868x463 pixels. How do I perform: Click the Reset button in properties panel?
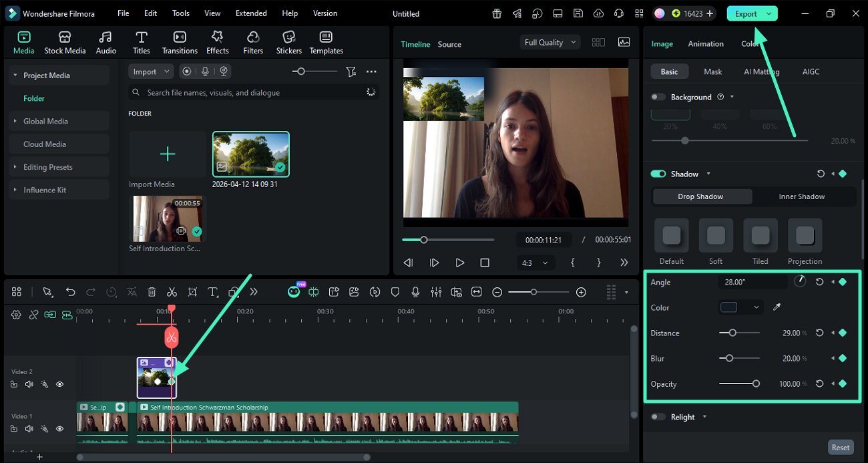pos(841,448)
